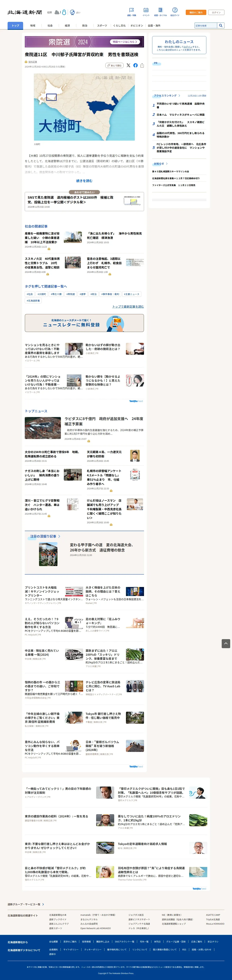The image size is (232, 980).
Task: Open 変わる甲子園への道 feature article
Action: [102, 547]
